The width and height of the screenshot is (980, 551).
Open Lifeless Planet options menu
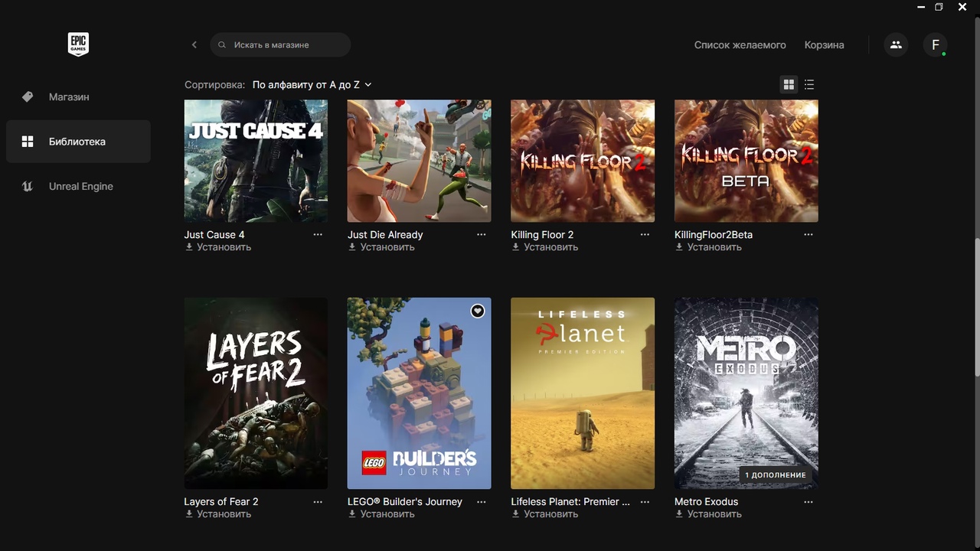pyautogui.click(x=645, y=502)
